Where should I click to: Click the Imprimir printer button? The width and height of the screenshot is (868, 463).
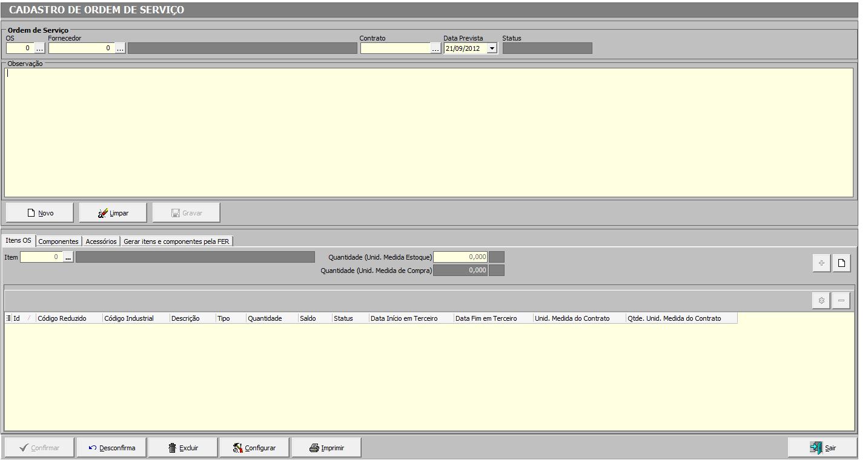pyautogui.click(x=326, y=448)
